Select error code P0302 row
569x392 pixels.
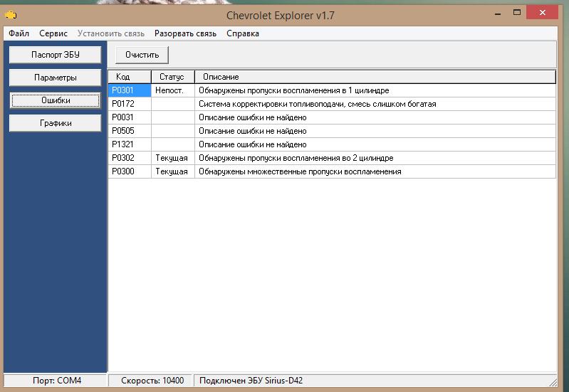(x=332, y=158)
